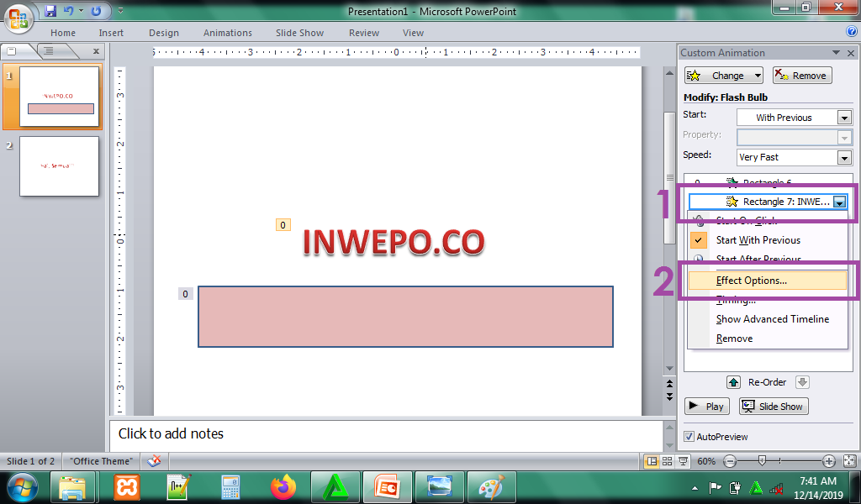
Task: Choose Effect Options menu item
Action: tap(768, 281)
